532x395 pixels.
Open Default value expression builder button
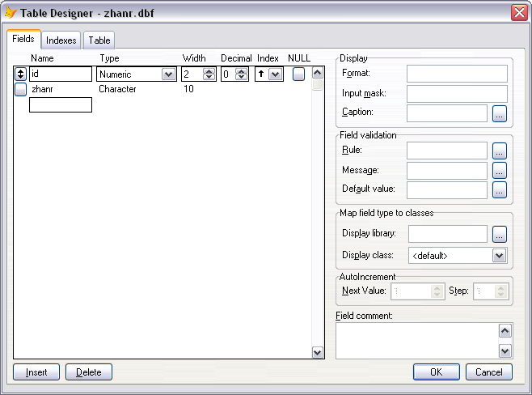pyautogui.click(x=499, y=189)
